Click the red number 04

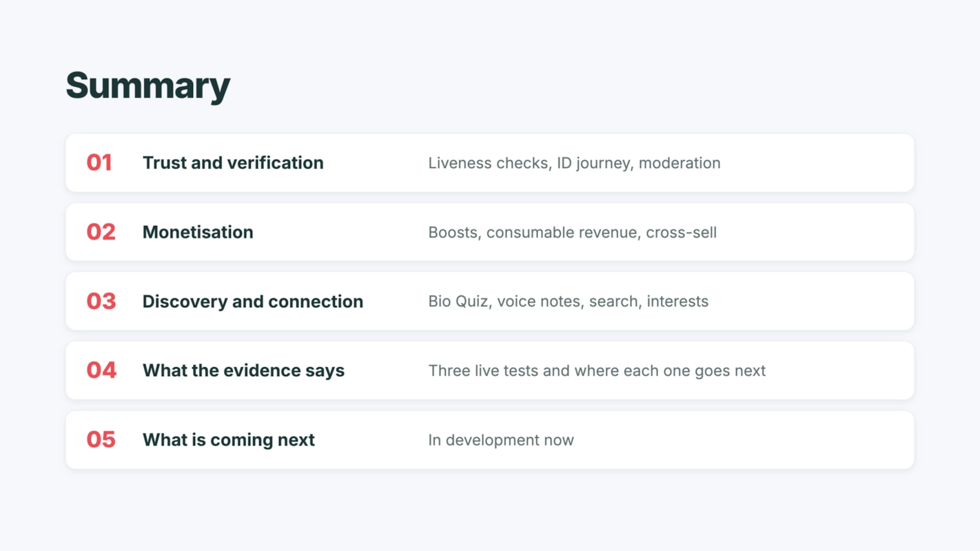point(101,371)
